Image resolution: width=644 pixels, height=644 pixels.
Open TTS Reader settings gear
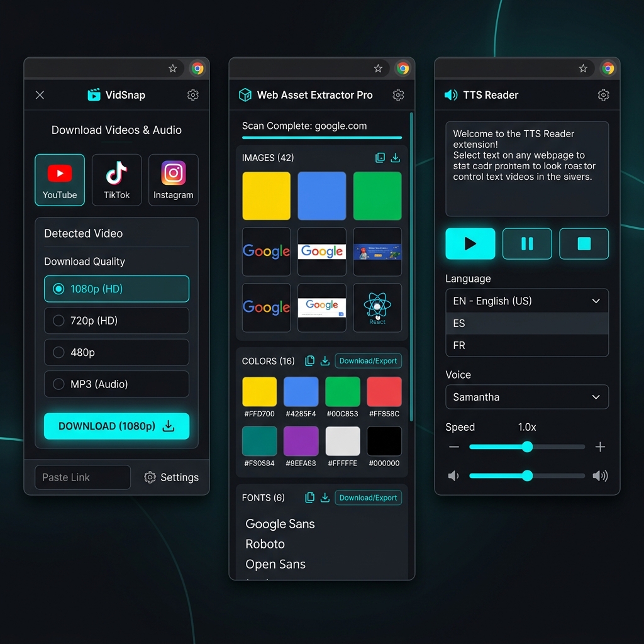pyautogui.click(x=603, y=95)
